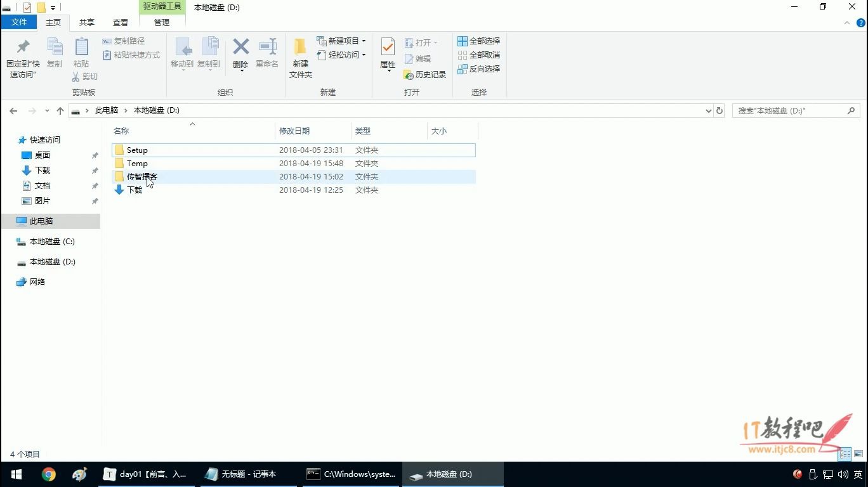
Task: Select all items using 全部选择
Action: pos(479,40)
